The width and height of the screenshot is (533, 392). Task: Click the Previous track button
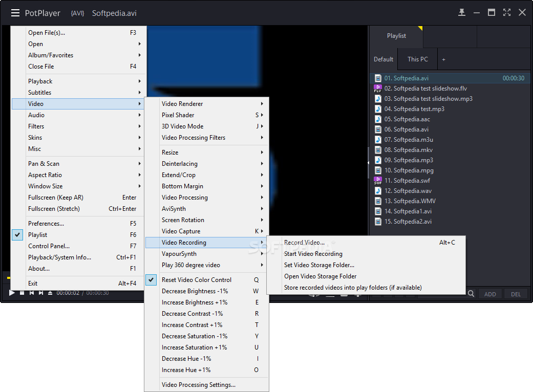[32, 293]
